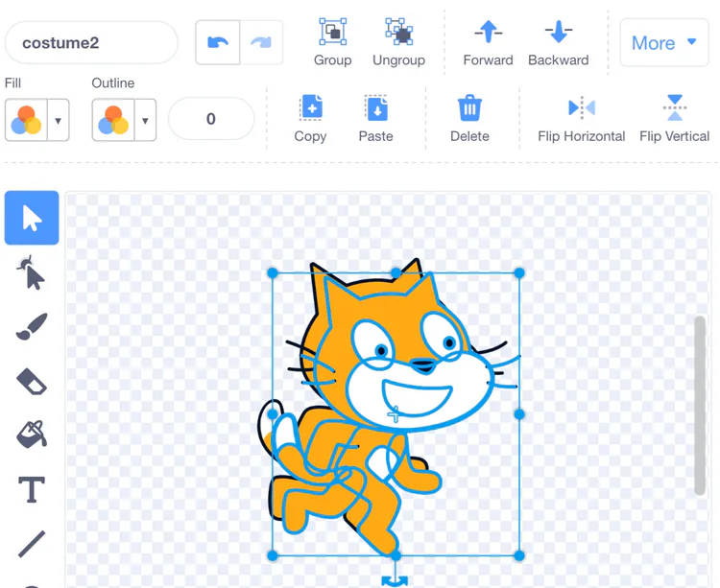Click the outline width field showing 0
The image size is (720, 588).
(x=211, y=119)
